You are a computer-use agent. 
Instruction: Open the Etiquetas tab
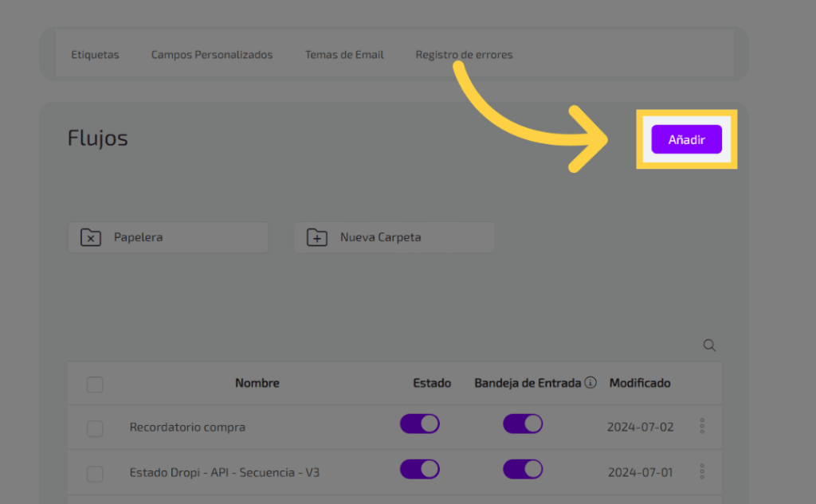point(95,55)
